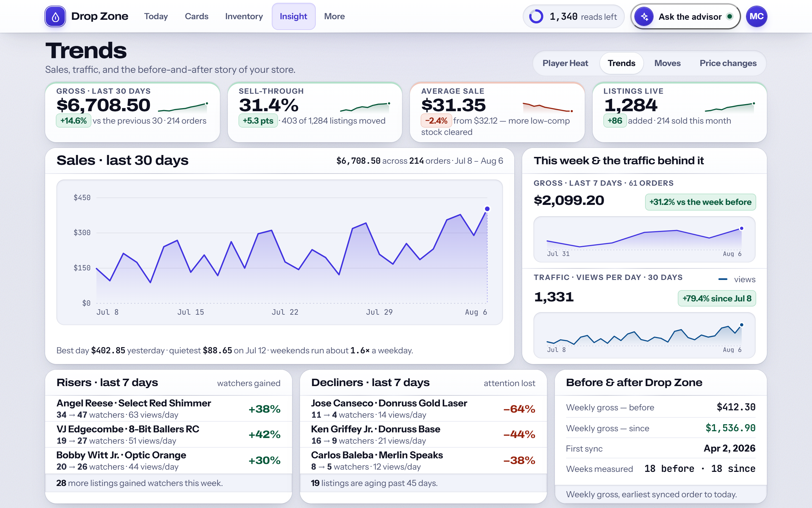Image resolution: width=812 pixels, height=508 pixels.
Task: Open the Gross last 30 days card
Action: [x=133, y=112]
